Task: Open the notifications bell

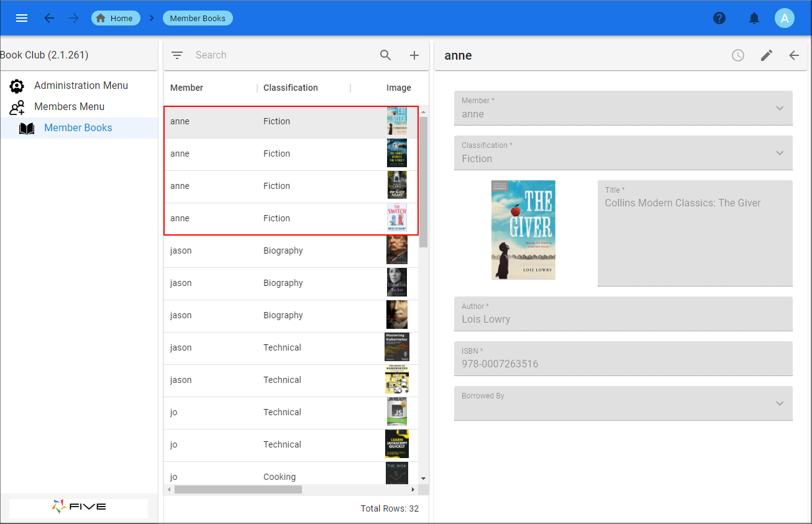Action: [754, 18]
